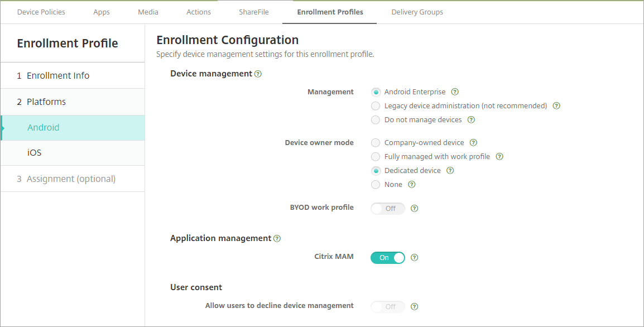Click help icon beside Do not manage devices
The width and height of the screenshot is (644, 327).
pos(471,120)
